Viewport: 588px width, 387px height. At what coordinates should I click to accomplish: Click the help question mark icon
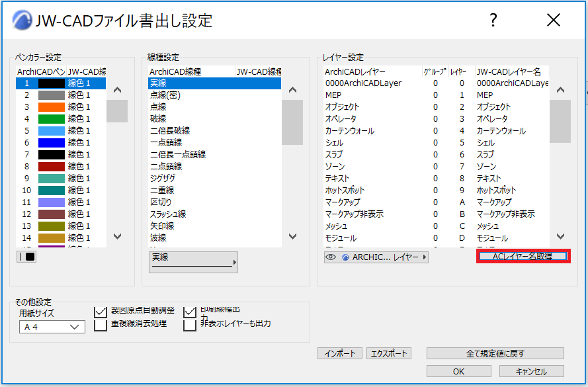point(493,20)
